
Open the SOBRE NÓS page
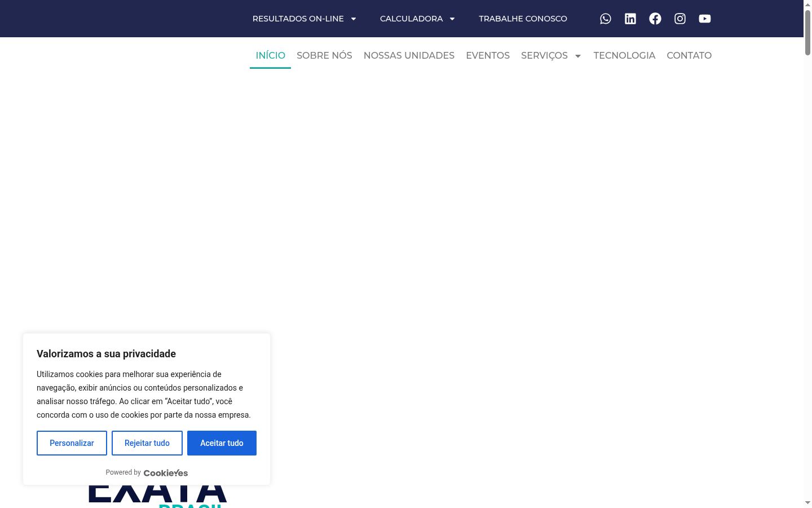click(x=324, y=55)
